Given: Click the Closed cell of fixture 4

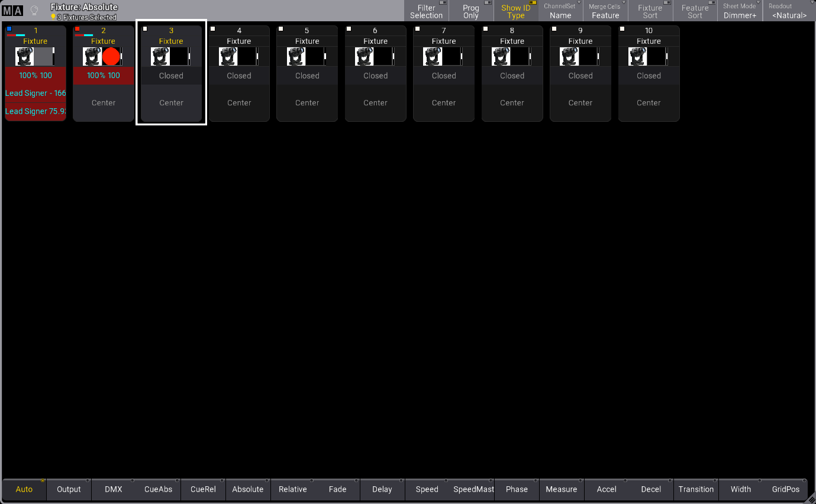Looking at the screenshot, I should [x=239, y=76].
